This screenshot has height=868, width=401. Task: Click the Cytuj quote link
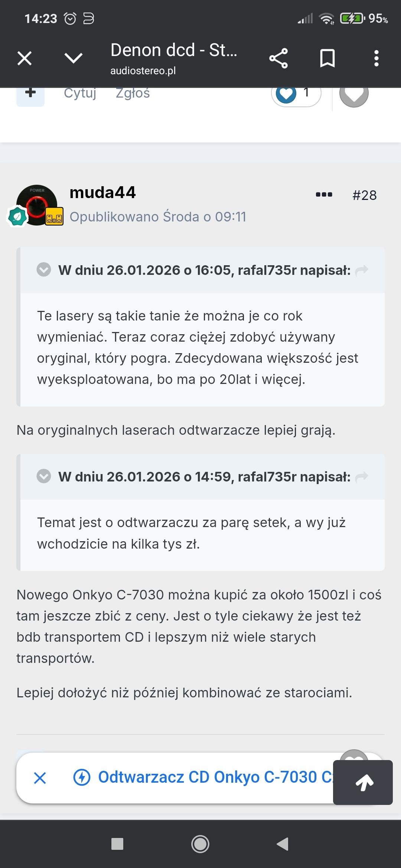point(80,93)
